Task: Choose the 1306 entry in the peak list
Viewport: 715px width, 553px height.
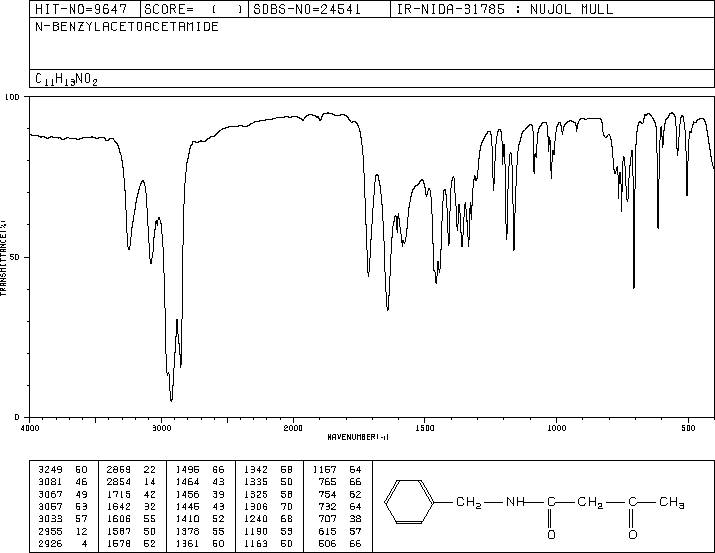Action: [x=256, y=506]
